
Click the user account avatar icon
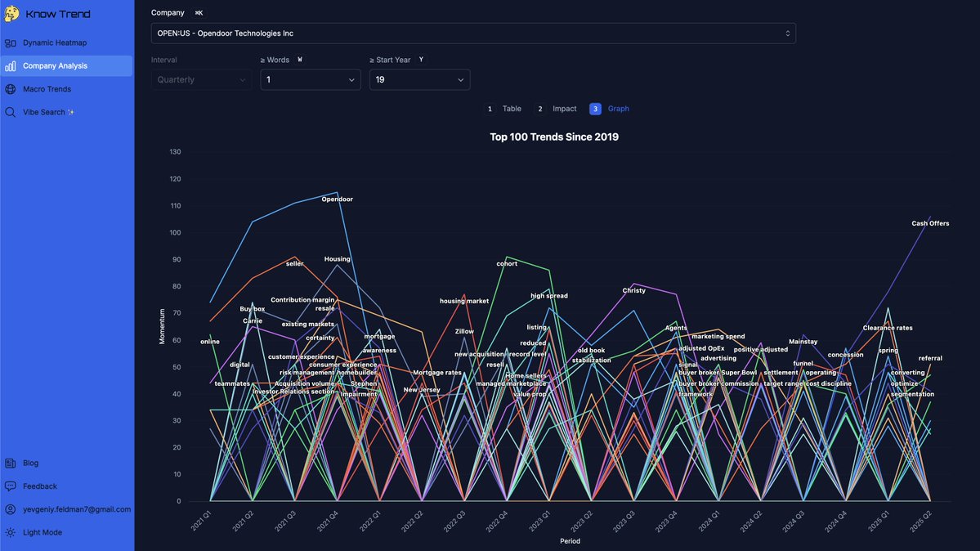click(x=11, y=509)
